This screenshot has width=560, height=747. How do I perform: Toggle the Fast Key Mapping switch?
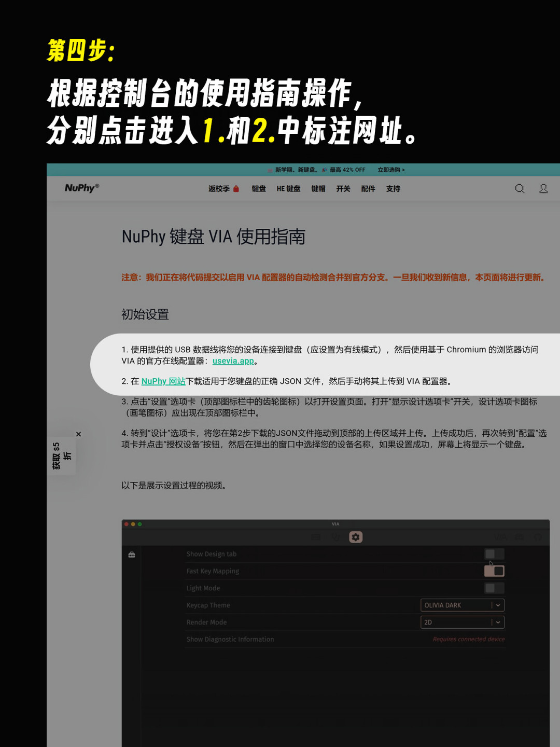coord(494,571)
